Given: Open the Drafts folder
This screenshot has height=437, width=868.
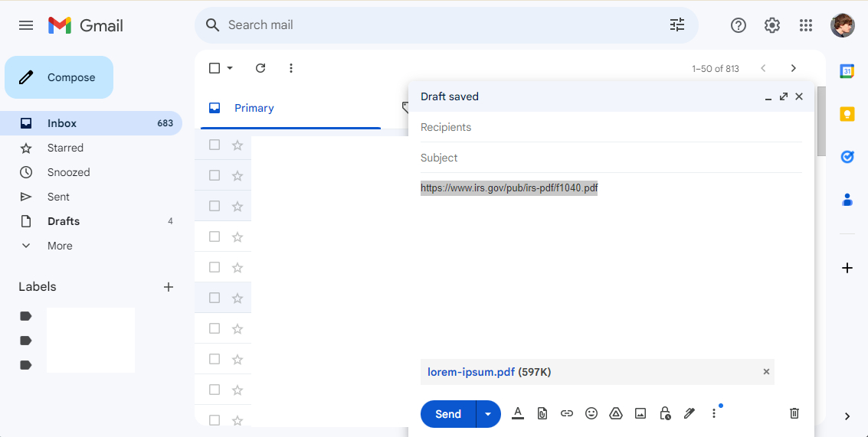Looking at the screenshot, I should [x=91, y=221].
